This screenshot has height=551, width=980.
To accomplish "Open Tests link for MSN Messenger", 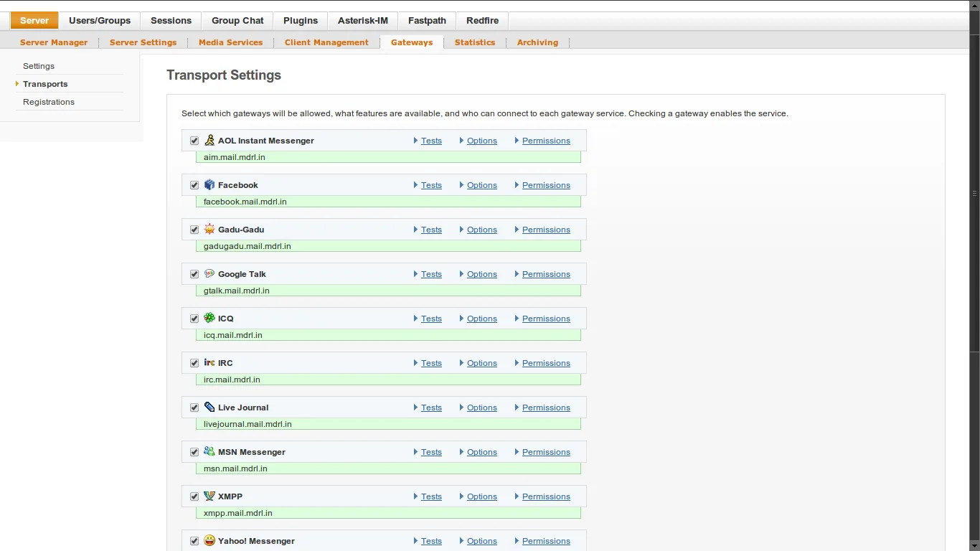I will point(431,452).
